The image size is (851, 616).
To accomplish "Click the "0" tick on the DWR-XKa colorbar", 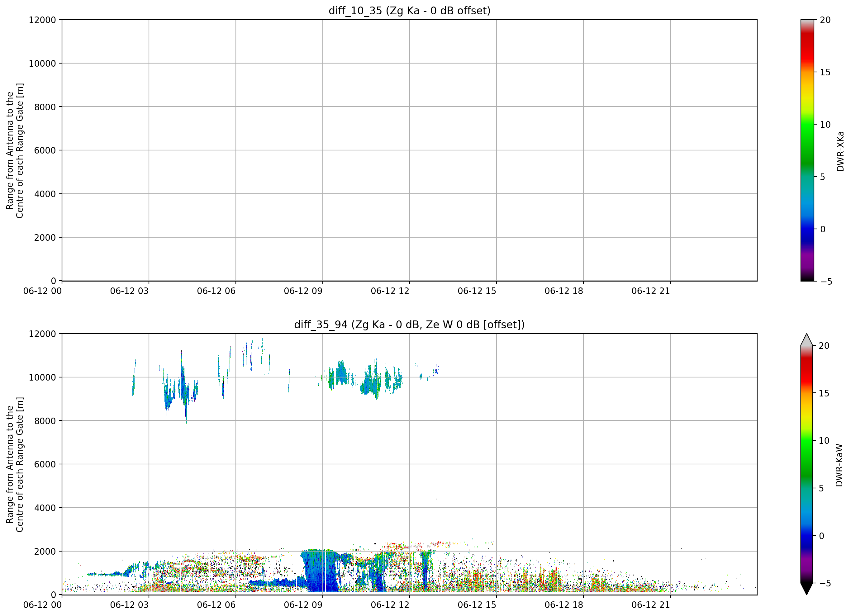I will click(x=822, y=229).
